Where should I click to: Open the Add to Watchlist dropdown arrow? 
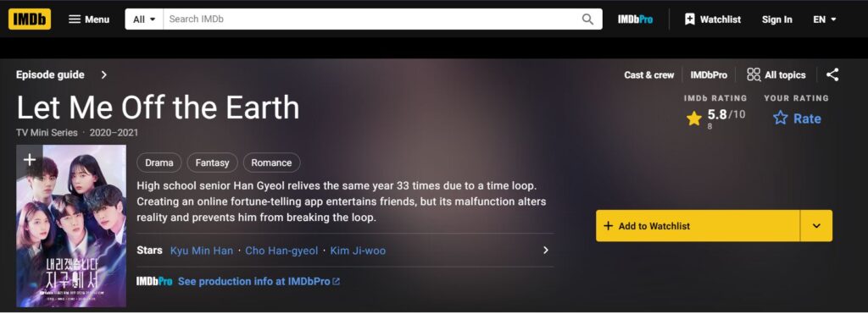click(816, 225)
